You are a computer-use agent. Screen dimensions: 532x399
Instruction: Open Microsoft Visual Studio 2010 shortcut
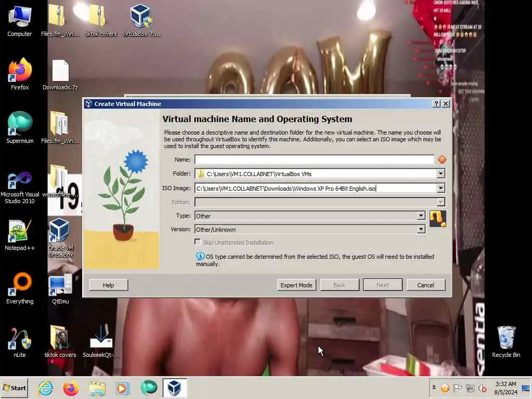(20, 188)
